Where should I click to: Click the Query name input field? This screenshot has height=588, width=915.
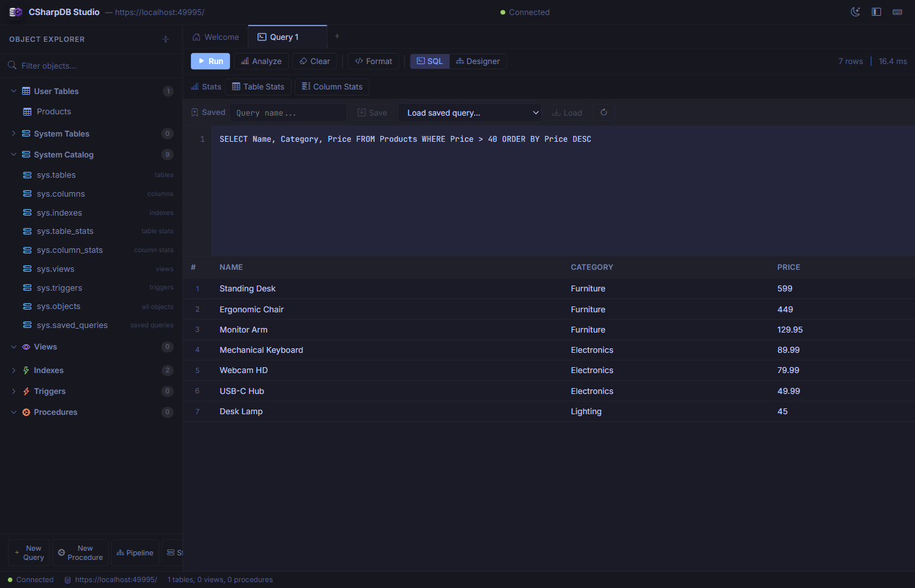(288, 112)
